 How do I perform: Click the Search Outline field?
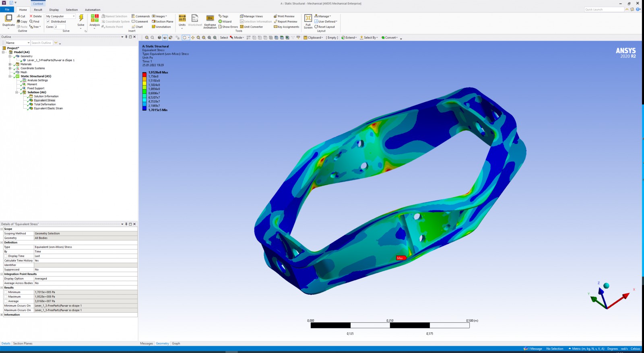coord(41,43)
